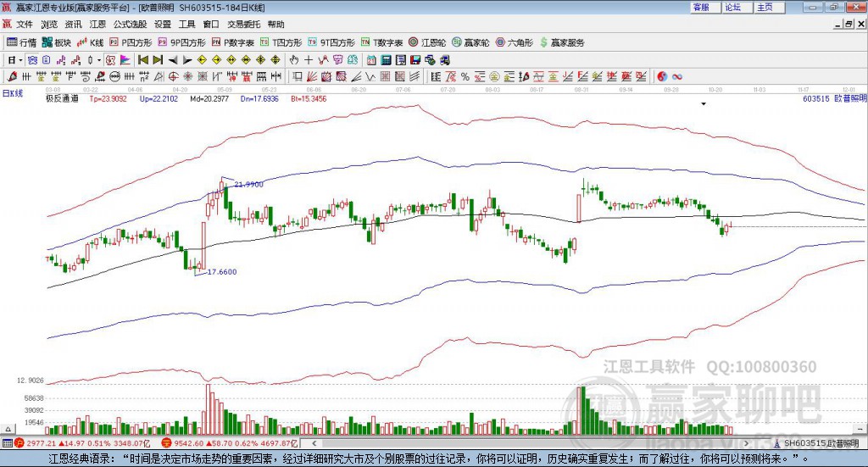Click the calculator icon in toolbar
This screenshot has width=868, height=467.
[x=386, y=60]
